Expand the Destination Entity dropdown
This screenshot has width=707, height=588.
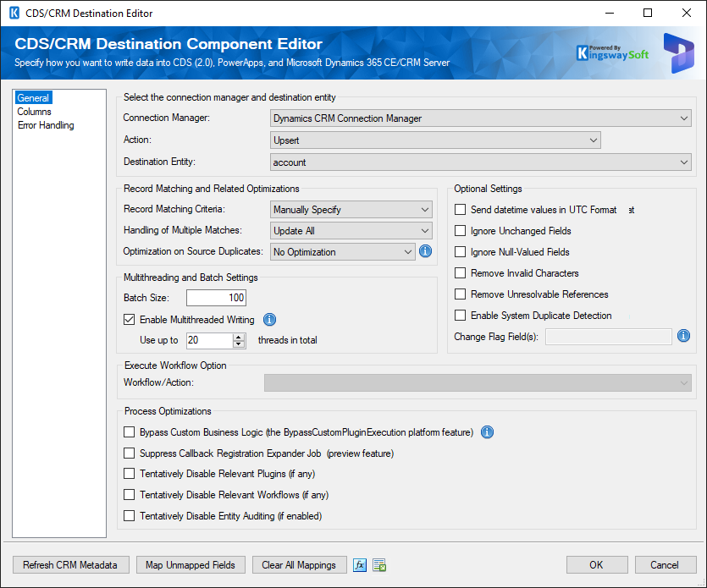(481, 162)
